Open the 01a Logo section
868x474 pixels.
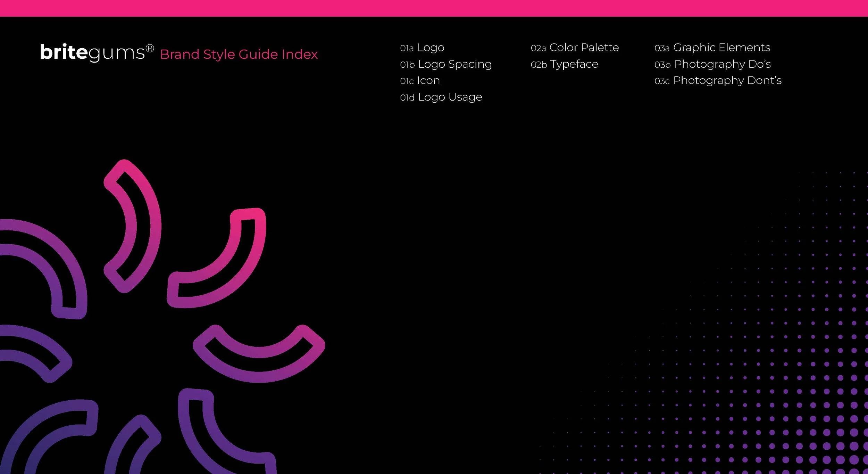tap(422, 47)
